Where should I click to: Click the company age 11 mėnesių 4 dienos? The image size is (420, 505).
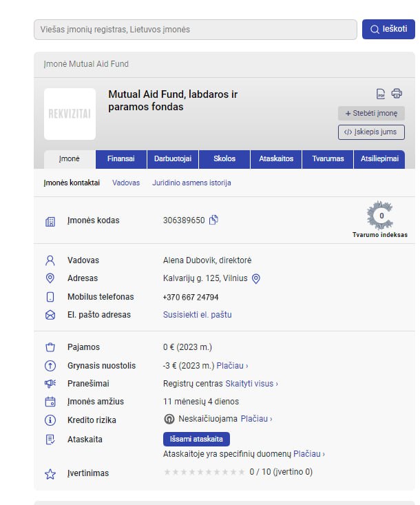pyautogui.click(x=201, y=402)
